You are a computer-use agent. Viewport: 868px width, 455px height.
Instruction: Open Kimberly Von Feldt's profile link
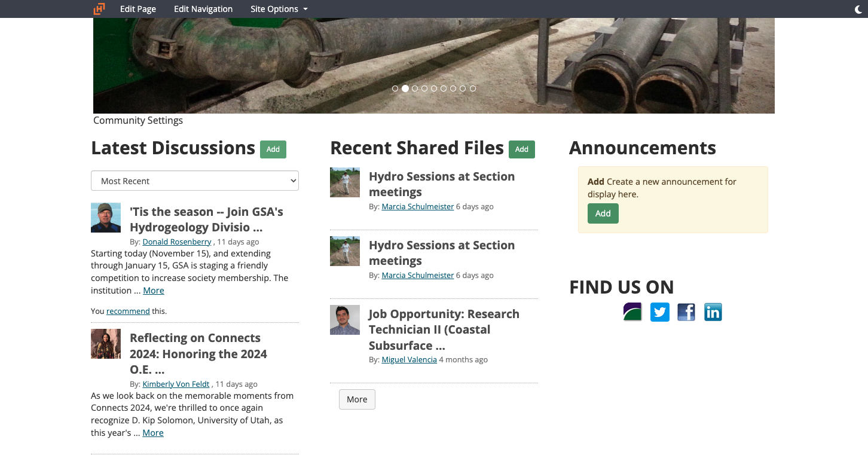point(176,384)
